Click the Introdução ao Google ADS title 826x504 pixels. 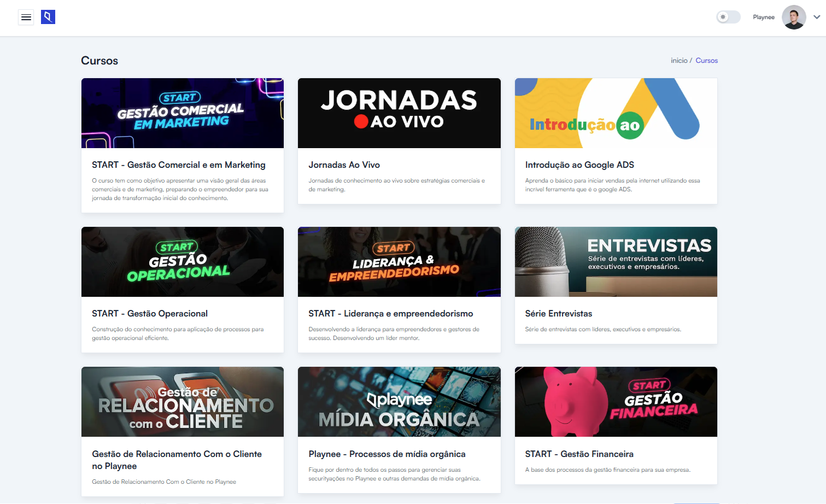(x=579, y=165)
